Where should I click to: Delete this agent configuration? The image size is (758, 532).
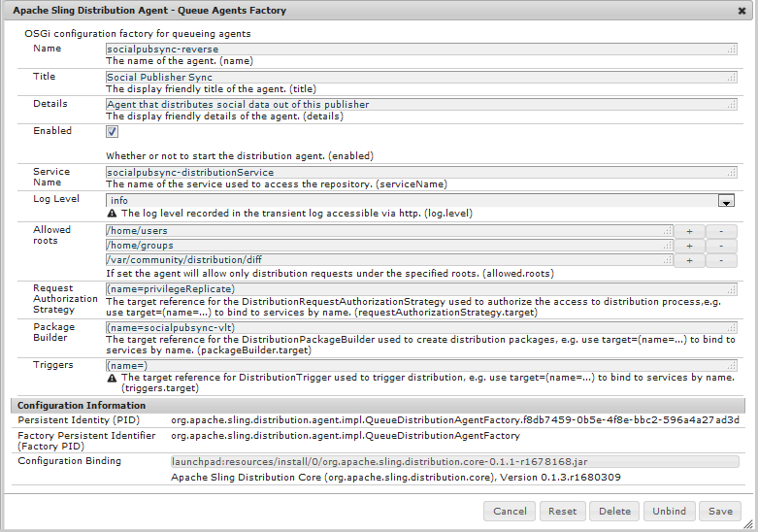(614, 512)
